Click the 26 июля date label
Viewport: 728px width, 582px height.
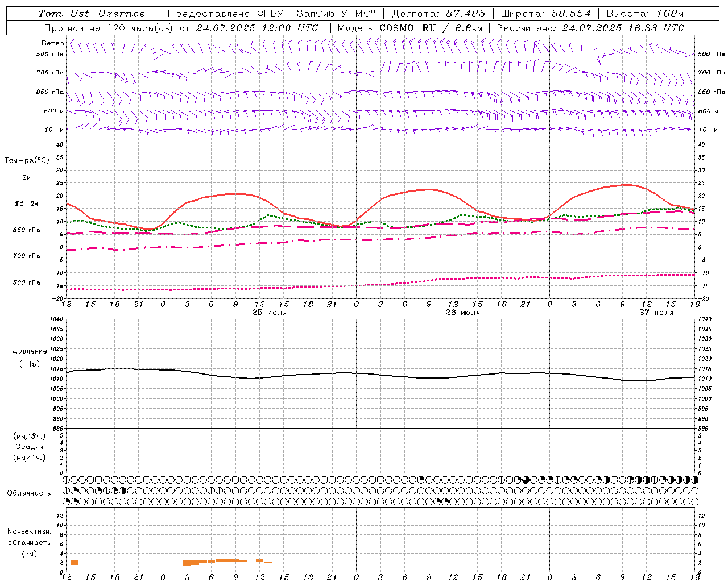(462, 313)
